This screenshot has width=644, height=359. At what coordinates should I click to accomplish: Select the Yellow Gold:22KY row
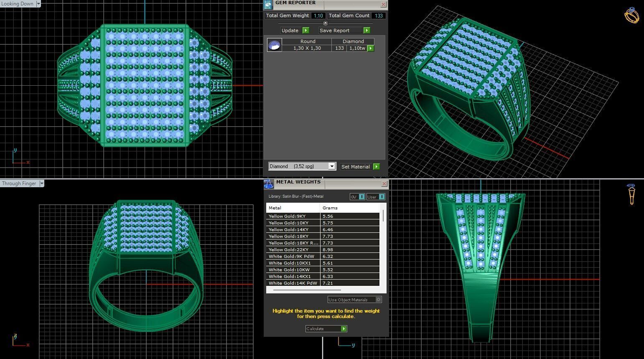click(323, 250)
